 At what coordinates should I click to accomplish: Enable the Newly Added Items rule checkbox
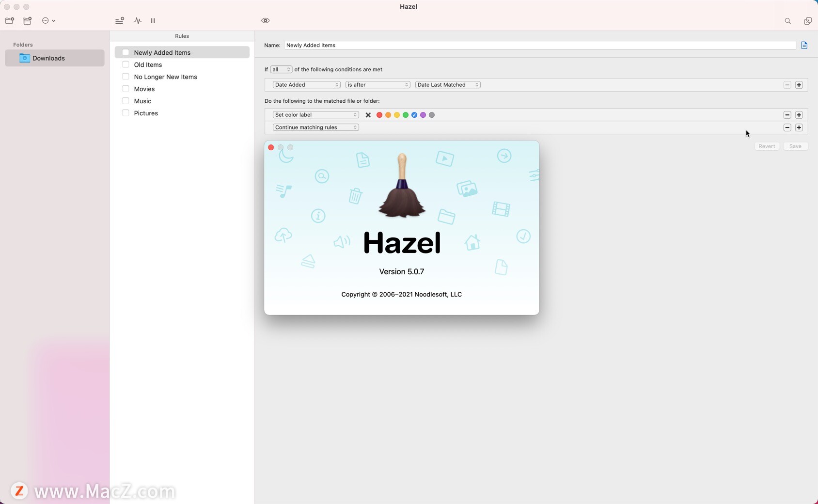pyautogui.click(x=126, y=52)
